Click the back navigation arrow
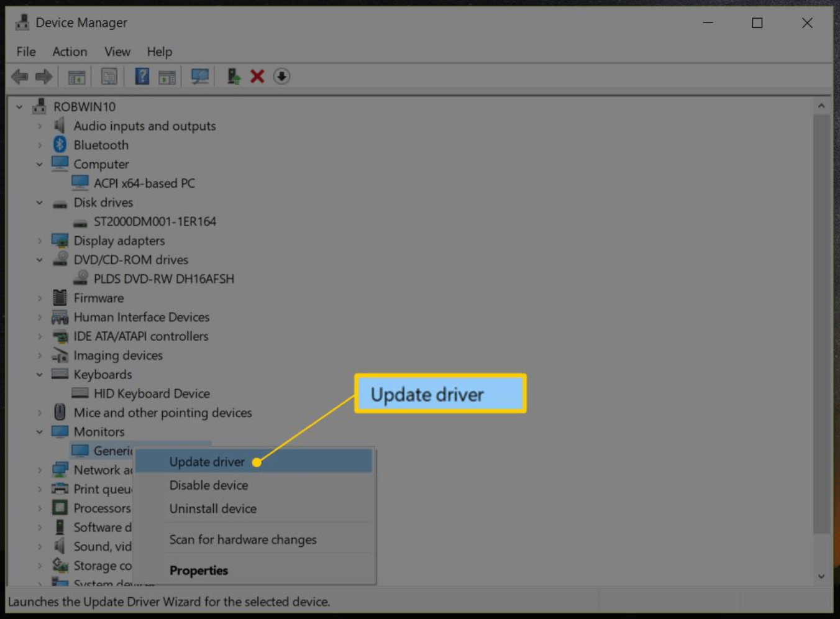The width and height of the screenshot is (840, 619). (x=19, y=76)
